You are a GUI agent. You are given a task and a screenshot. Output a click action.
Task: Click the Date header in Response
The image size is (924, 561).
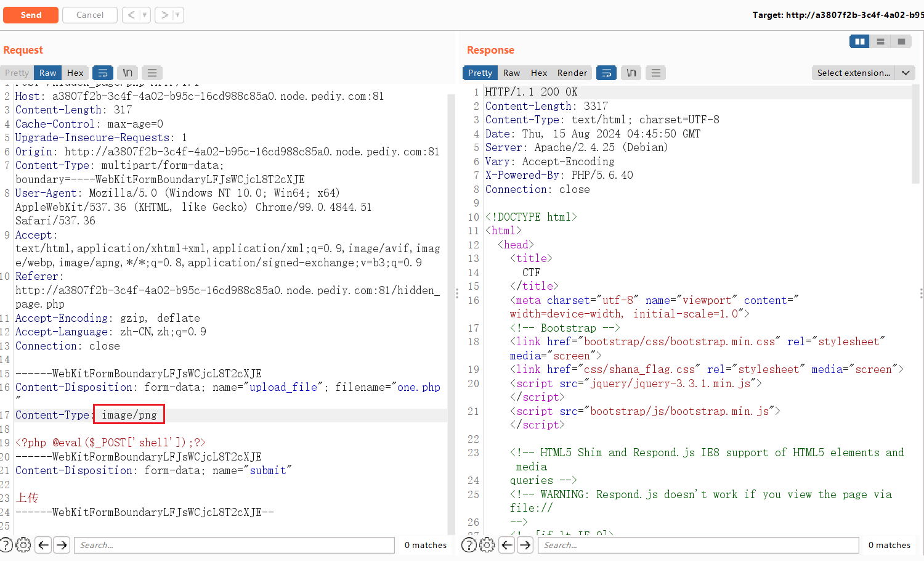[593, 134]
